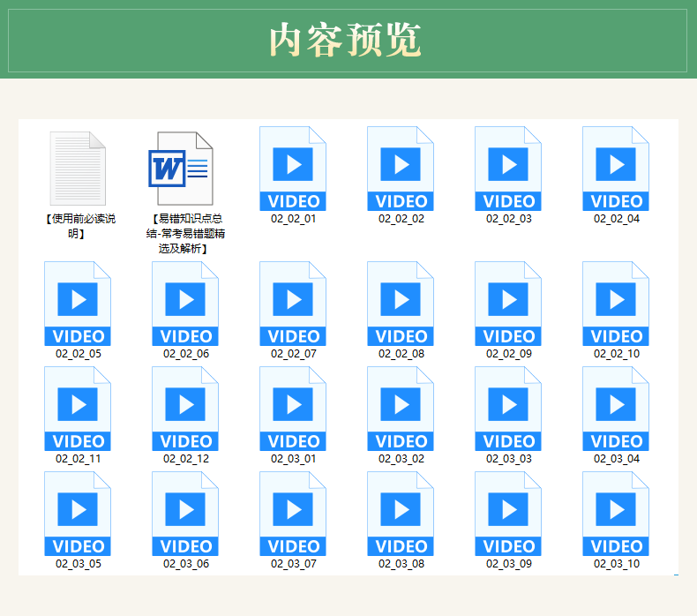Click the file name label 02_02_05
Image resolution: width=697 pixels, height=616 pixels.
coord(79,354)
